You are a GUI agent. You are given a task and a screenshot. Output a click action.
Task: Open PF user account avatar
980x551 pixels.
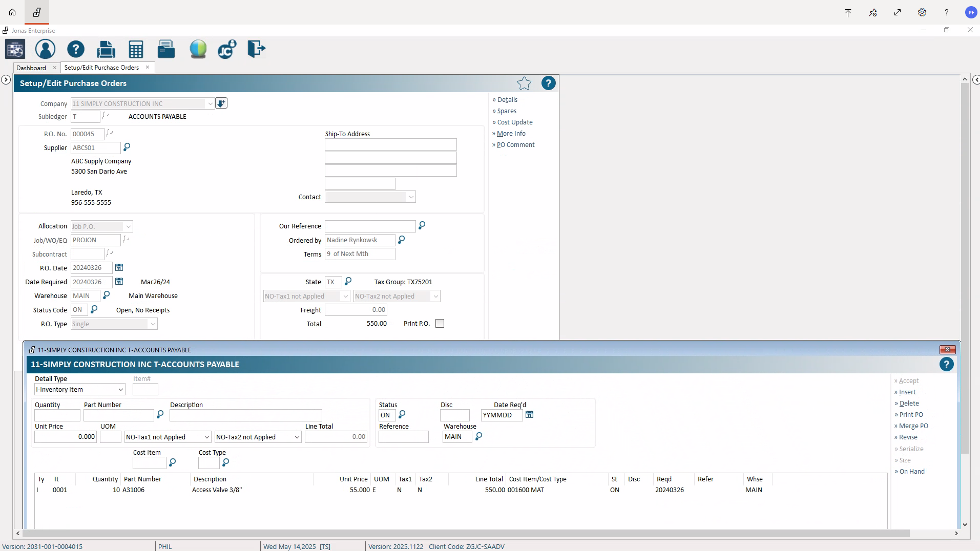pos(970,12)
